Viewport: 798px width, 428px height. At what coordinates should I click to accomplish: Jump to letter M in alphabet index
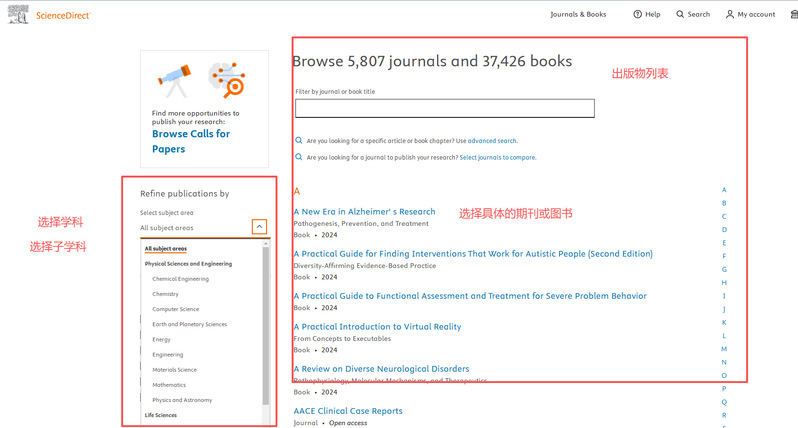(724, 349)
